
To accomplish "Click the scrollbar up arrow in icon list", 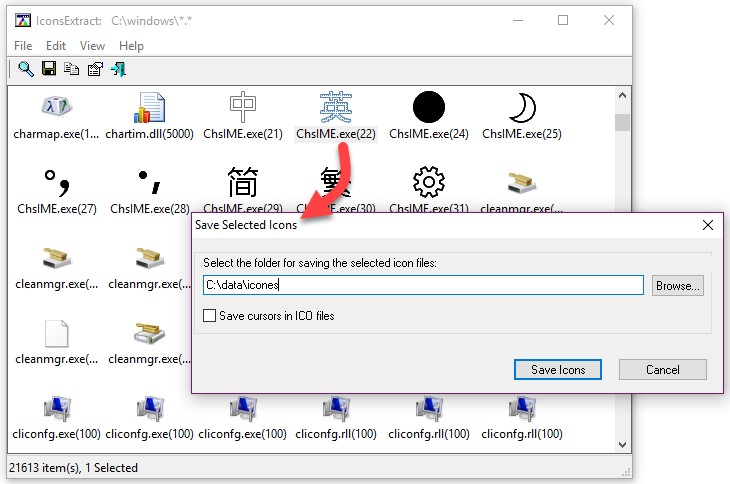I will [x=622, y=95].
